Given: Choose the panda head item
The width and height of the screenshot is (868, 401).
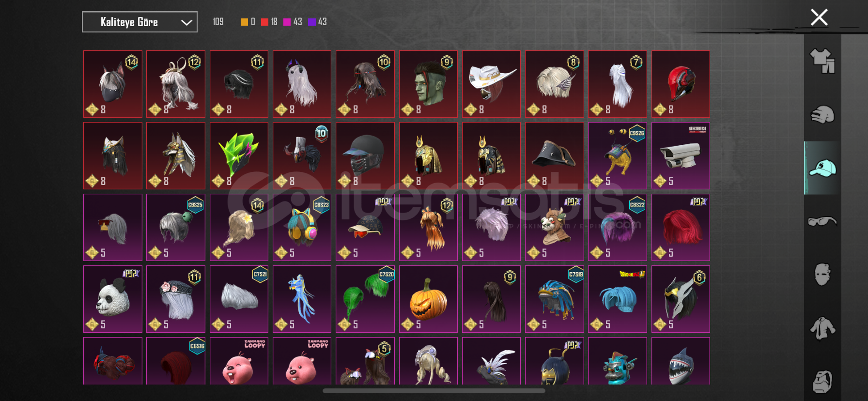Looking at the screenshot, I should point(113,299).
